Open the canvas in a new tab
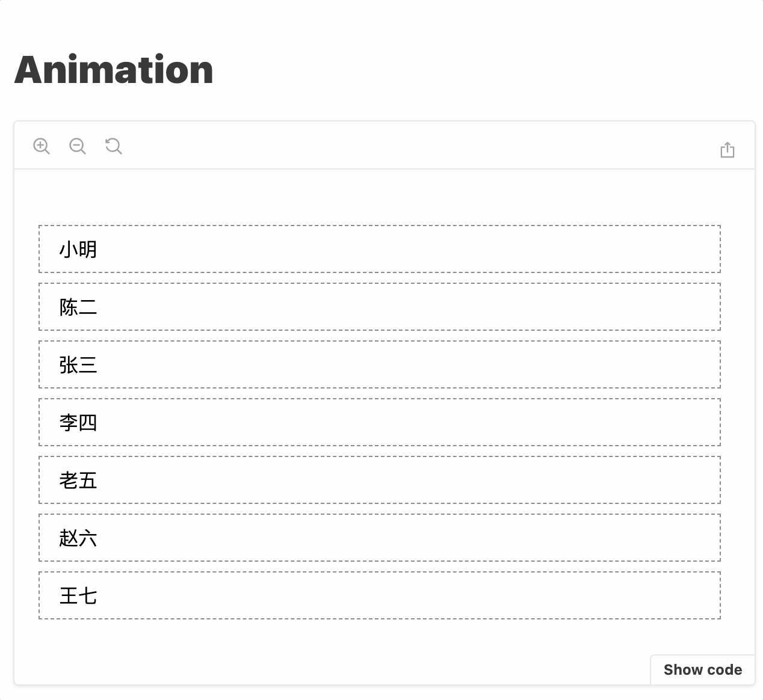This screenshot has height=700, width=763. click(x=727, y=150)
